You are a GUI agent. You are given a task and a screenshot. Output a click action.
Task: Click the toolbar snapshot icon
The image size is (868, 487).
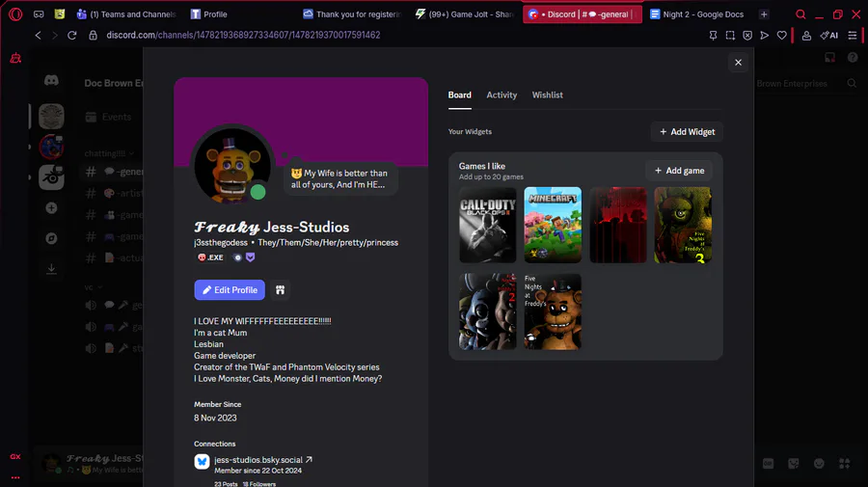pyautogui.click(x=730, y=36)
